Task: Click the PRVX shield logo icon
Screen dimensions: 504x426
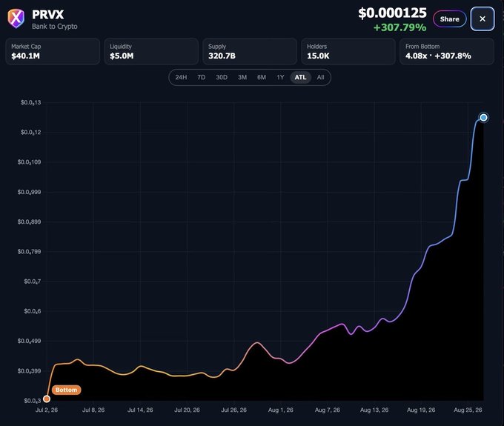Action: tap(16, 19)
